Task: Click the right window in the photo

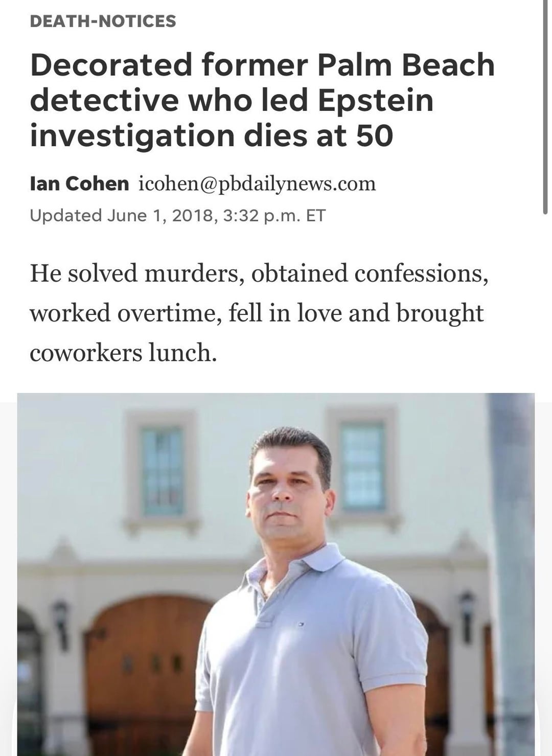Action: [x=363, y=465]
